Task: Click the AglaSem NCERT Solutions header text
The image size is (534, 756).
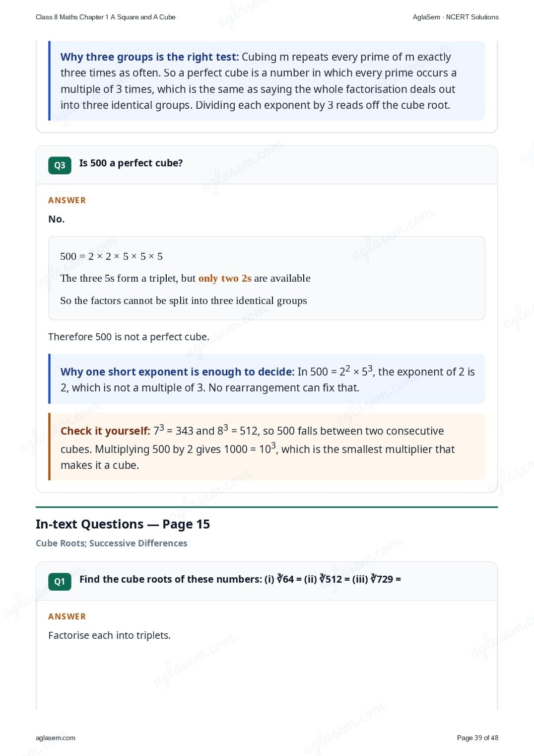Action: 456,17
